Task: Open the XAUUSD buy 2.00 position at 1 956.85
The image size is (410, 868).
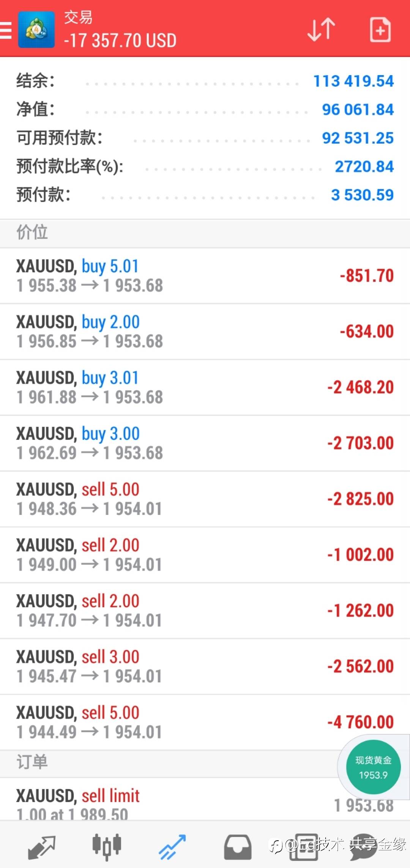Action: click(205, 332)
